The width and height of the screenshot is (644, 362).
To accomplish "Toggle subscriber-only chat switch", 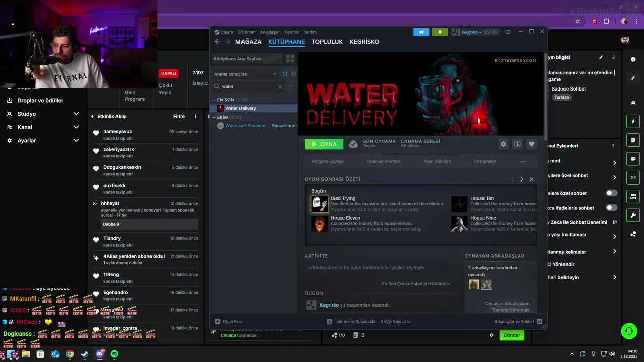I will (612, 193).
